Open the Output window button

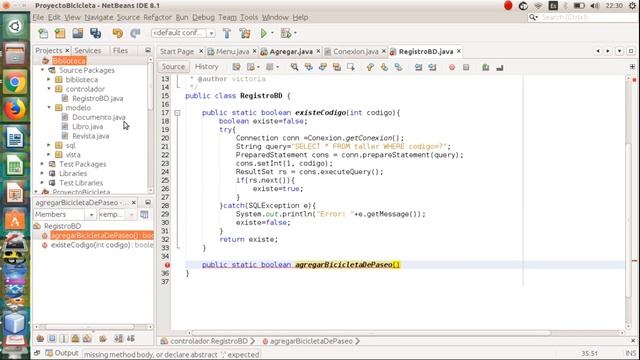62,353
